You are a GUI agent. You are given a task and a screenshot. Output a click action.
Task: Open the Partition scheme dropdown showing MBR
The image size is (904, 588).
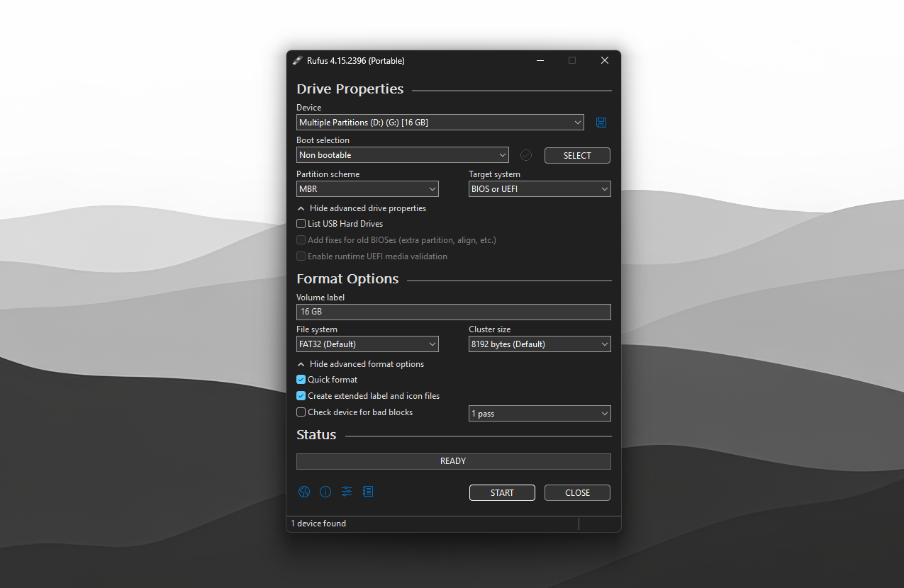pos(367,189)
